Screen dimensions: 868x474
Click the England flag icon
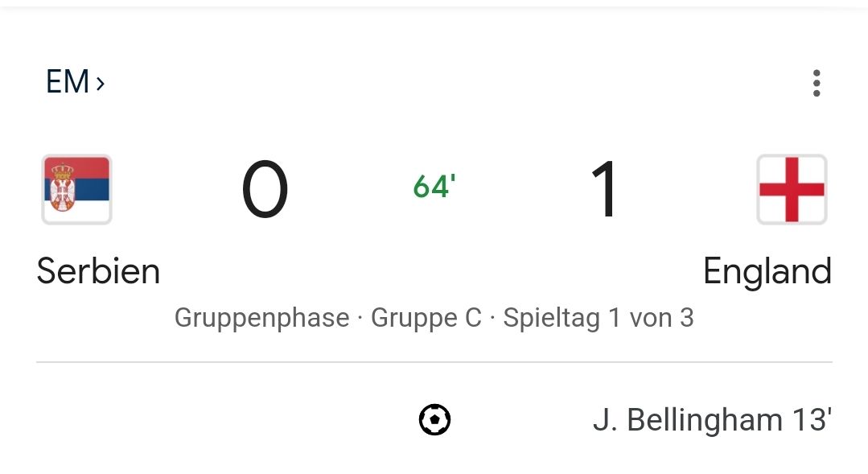coord(792,189)
